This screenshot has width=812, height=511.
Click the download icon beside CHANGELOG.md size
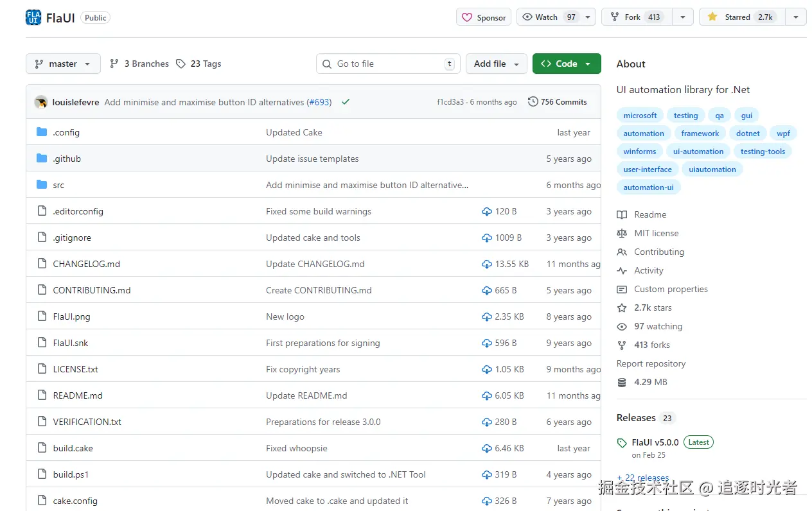point(487,264)
